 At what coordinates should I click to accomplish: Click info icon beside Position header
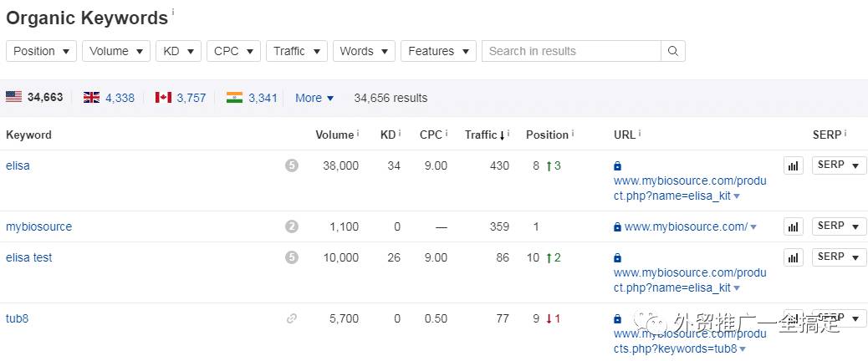pos(572,133)
